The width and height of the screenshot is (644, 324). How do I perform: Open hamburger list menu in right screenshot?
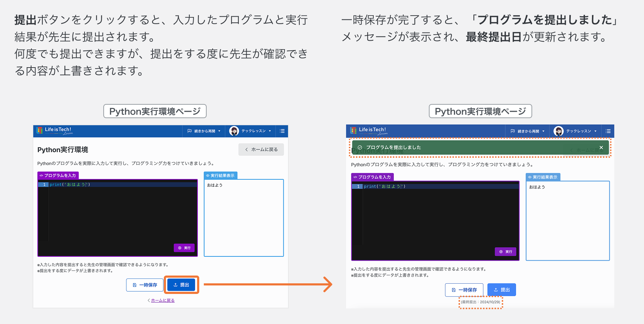pos(608,131)
